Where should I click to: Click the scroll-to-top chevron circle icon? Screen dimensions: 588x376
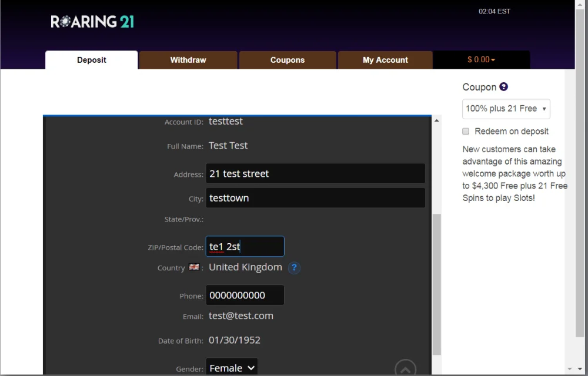tap(405, 369)
